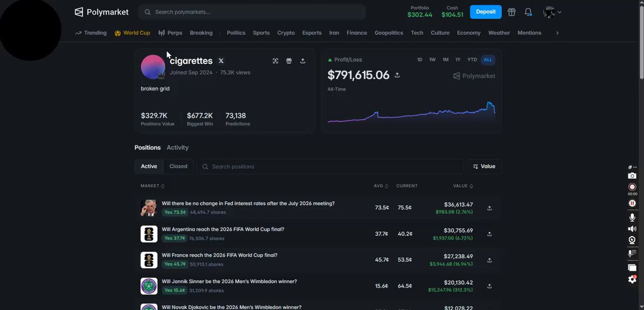Screen dimensions: 644x310
Task: Open the Jannik Sinner Wimbledon winner market
Action: click(x=229, y=282)
